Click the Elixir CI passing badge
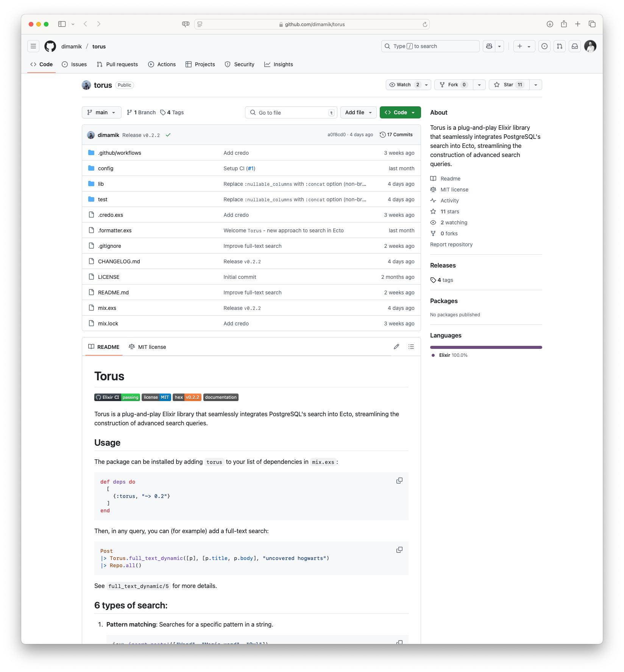The height and width of the screenshot is (672, 624). (117, 397)
